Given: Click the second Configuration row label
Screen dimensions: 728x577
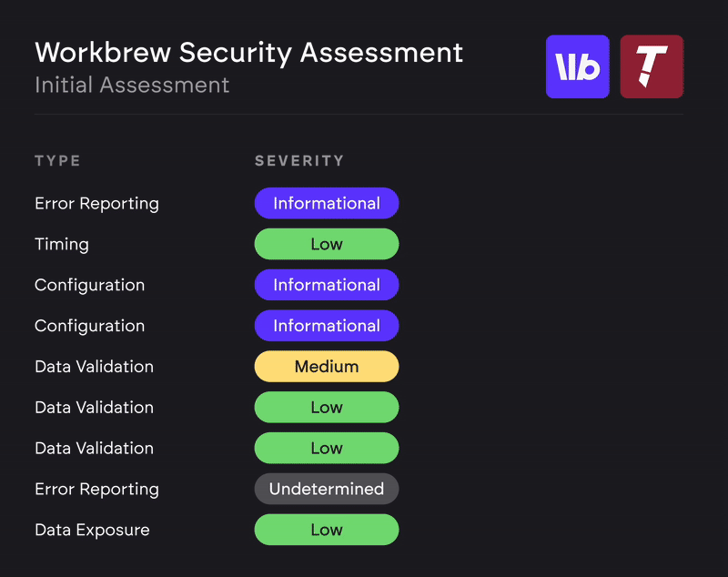Looking at the screenshot, I should coord(89,326).
